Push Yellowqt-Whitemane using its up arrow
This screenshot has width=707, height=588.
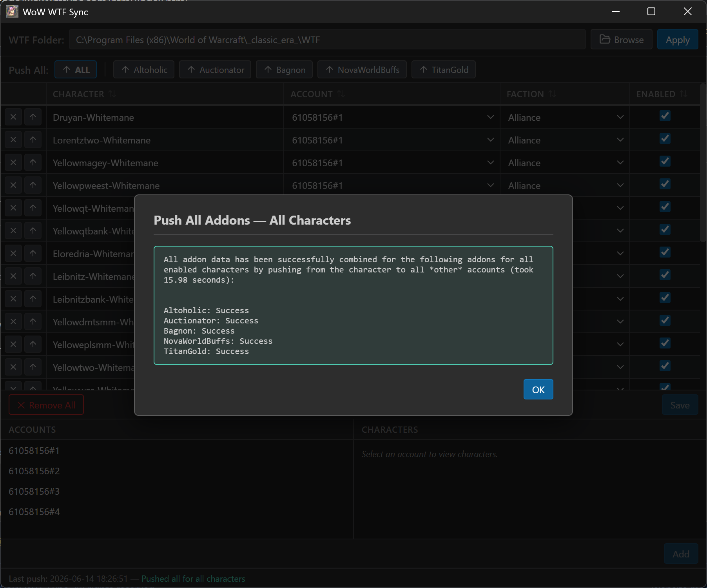[33, 208]
